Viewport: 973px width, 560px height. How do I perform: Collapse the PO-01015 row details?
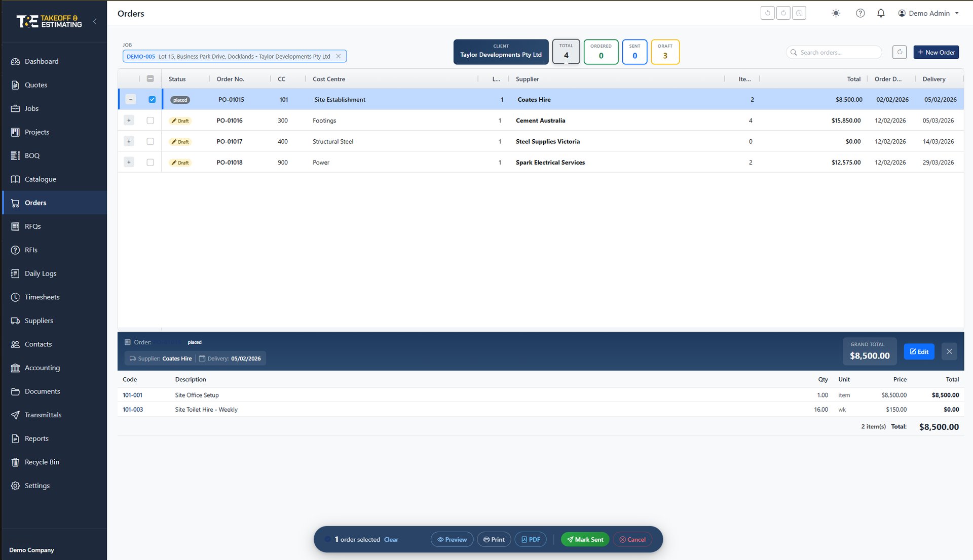point(130,99)
